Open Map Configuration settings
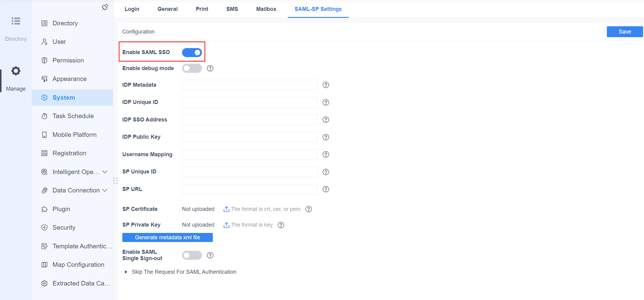The height and width of the screenshot is (300, 644). point(78,264)
